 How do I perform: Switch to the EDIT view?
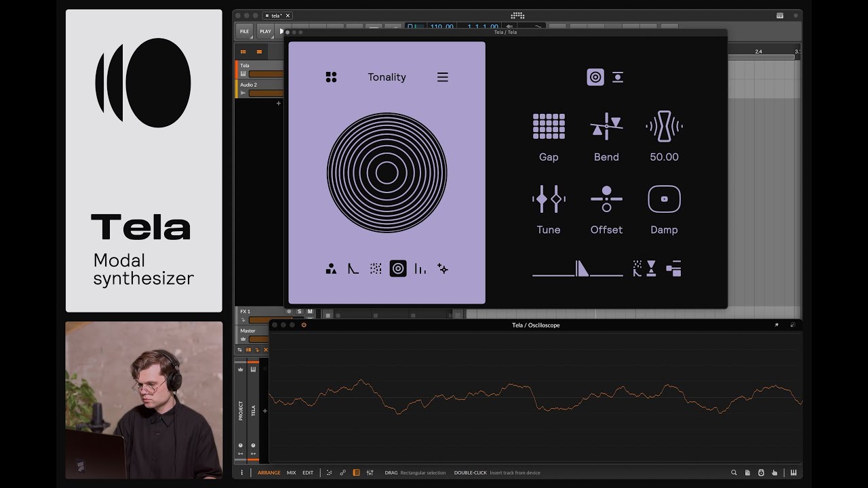point(308,473)
